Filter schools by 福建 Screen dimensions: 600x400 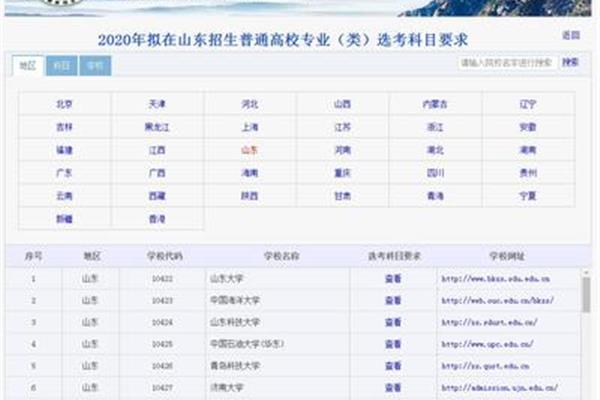pos(64,150)
